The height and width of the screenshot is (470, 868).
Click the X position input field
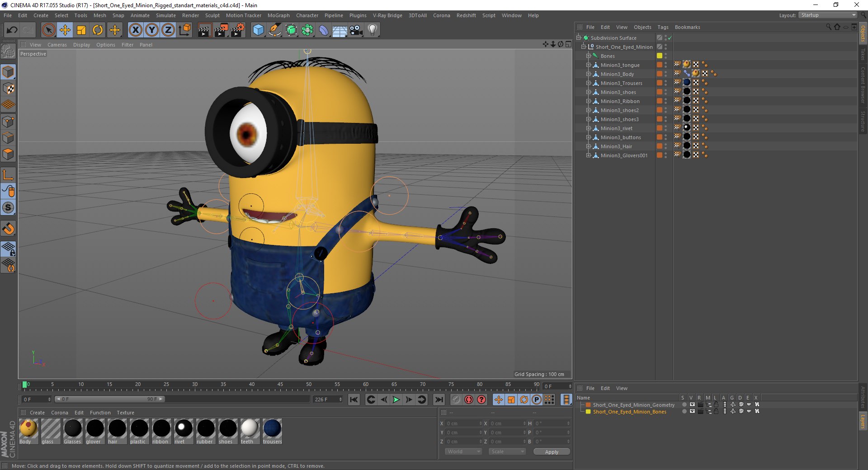pos(464,423)
